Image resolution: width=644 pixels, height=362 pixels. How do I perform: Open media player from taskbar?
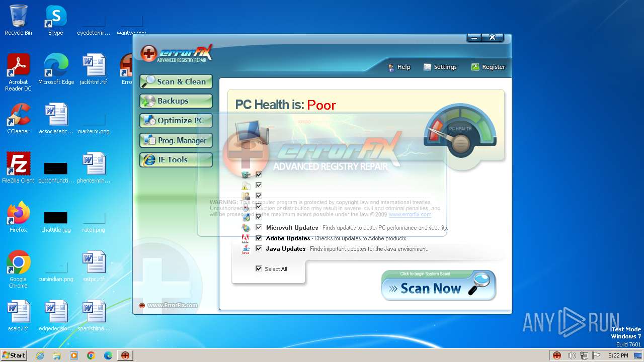(74, 355)
